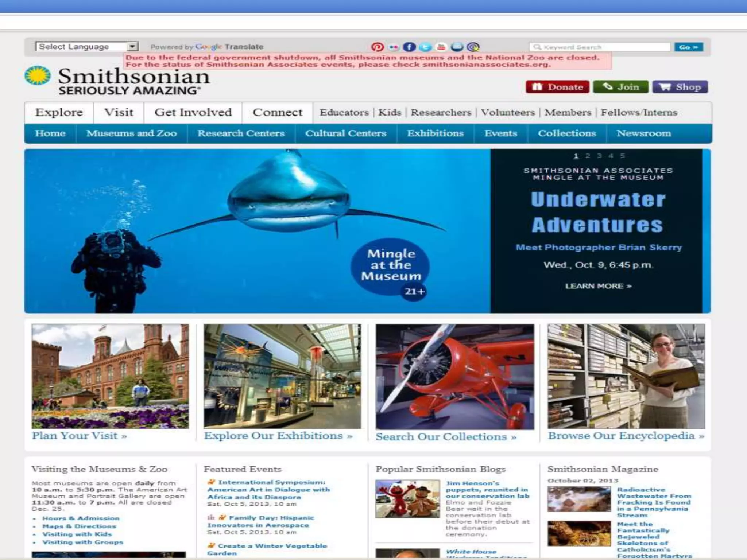Image resolution: width=747 pixels, height=560 pixels.
Task: Open the Get Involved menu
Action: [x=193, y=112]
